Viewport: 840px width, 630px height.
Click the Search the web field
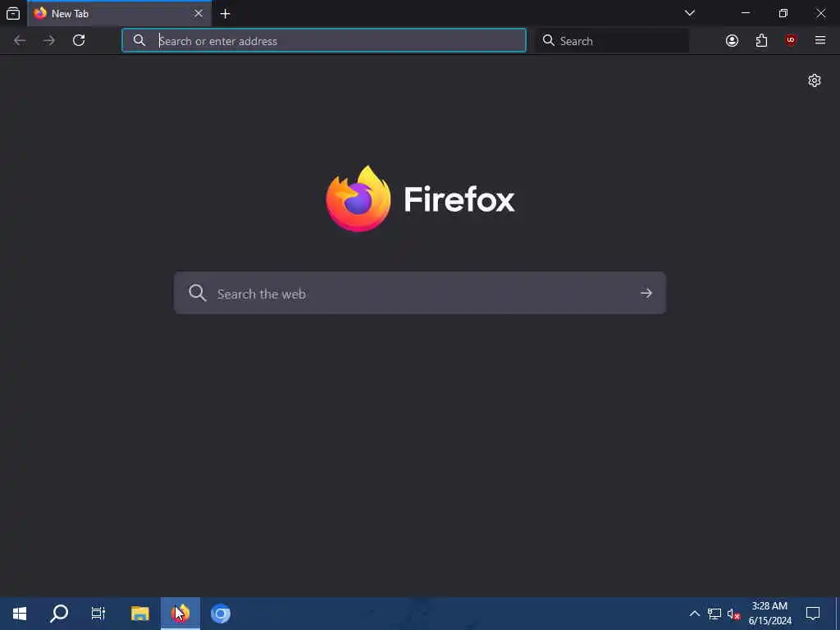coord(420,293)
